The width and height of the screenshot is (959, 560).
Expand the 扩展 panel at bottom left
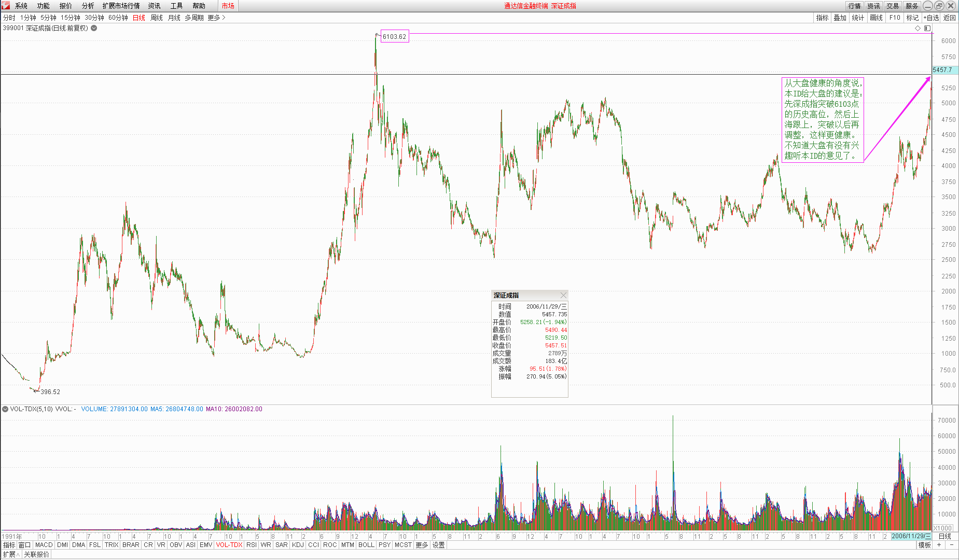11,554
